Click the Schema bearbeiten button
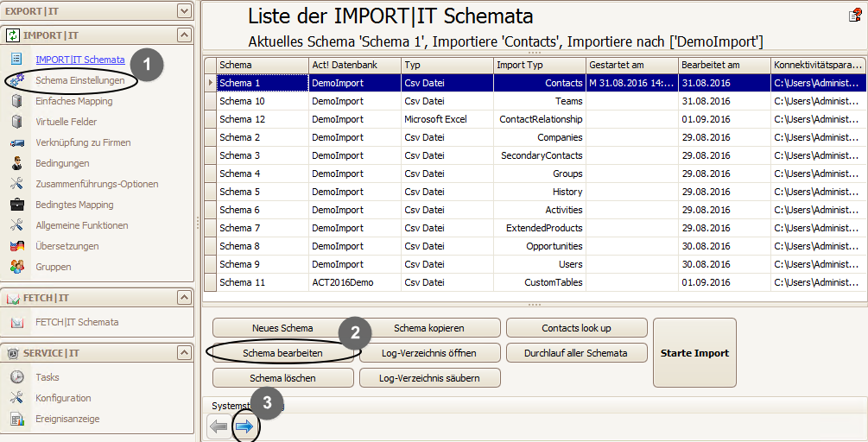The image size is (868, 442). (x=282, y=353)
